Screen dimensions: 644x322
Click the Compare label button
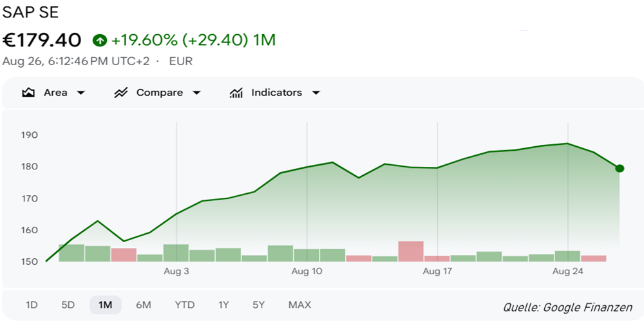click(x=160, y=93)
